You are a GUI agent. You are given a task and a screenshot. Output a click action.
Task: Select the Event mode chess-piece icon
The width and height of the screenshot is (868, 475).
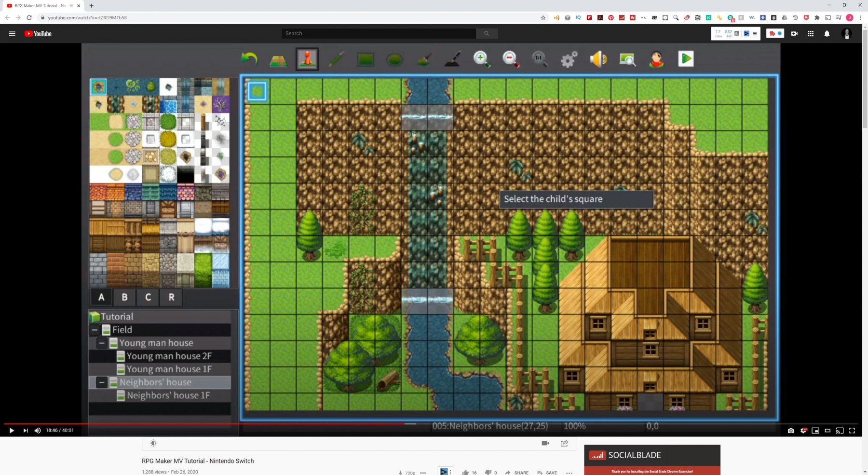click(307, 59)
